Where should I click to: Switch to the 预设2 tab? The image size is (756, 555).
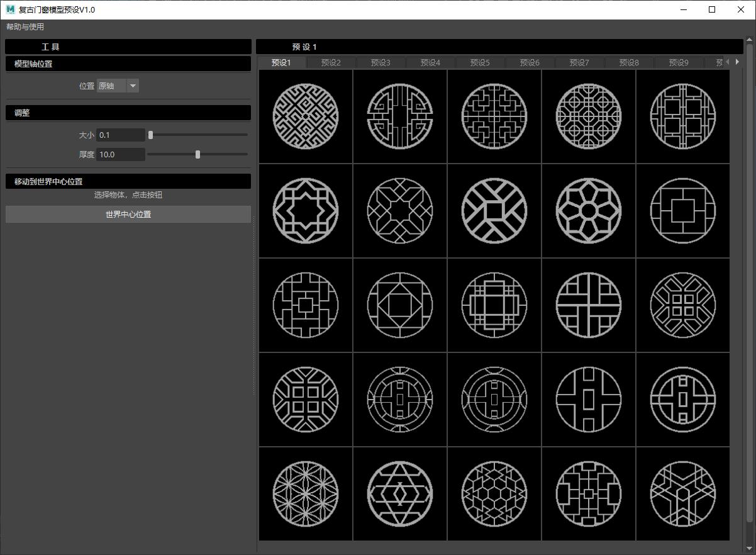(331, 62)
